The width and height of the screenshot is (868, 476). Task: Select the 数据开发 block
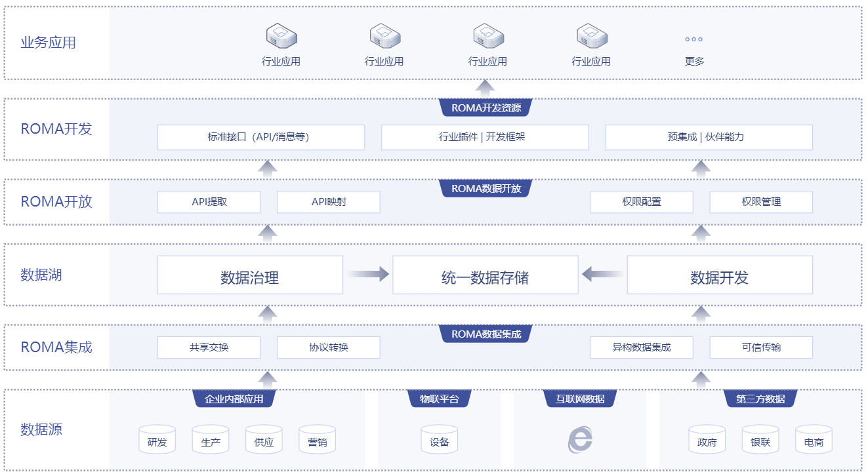coord(720,275)
